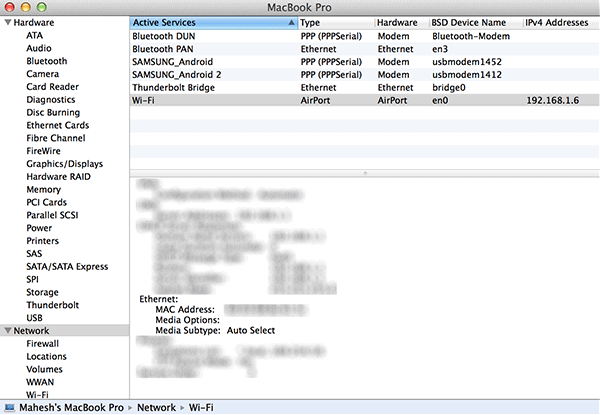
Task: Open FireWire information
Action: 43,151
